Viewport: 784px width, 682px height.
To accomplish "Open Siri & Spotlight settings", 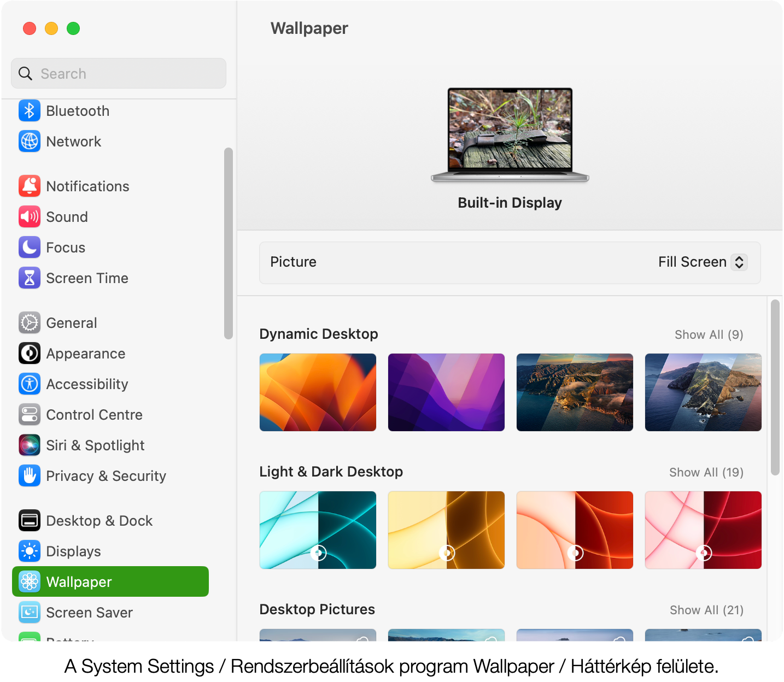I will [95, 445].
